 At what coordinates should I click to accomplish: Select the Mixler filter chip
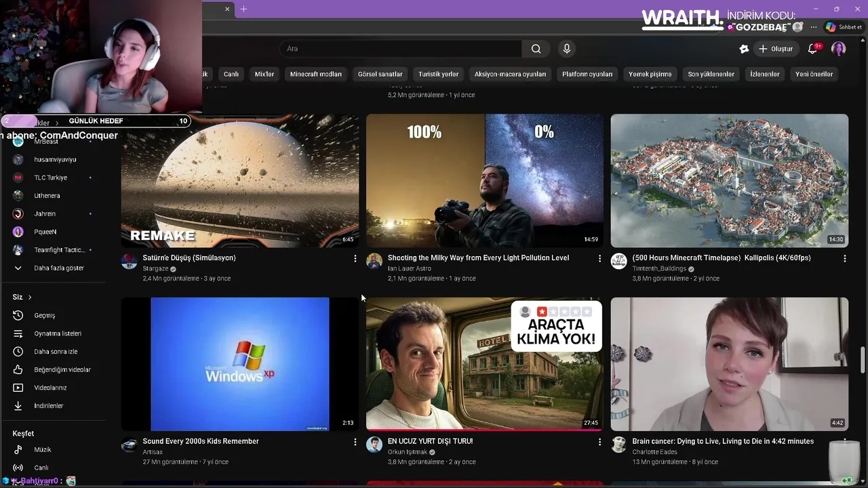point(264,74)
